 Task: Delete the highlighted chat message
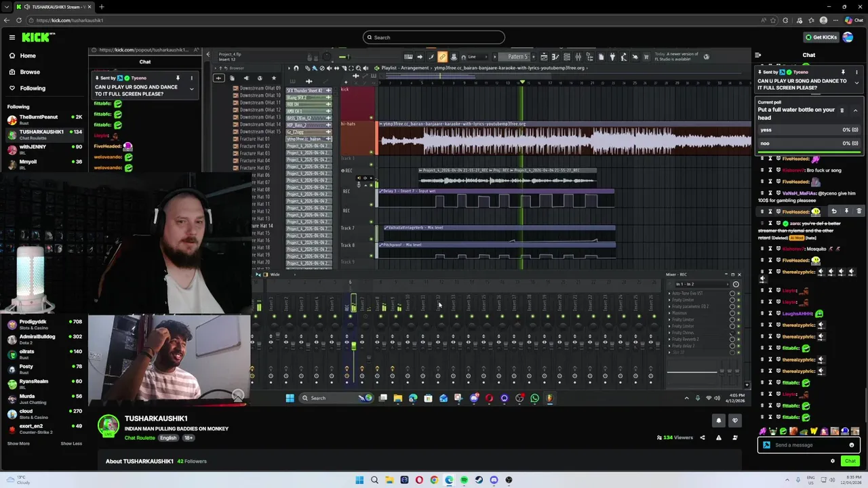[x=859, y=211]
